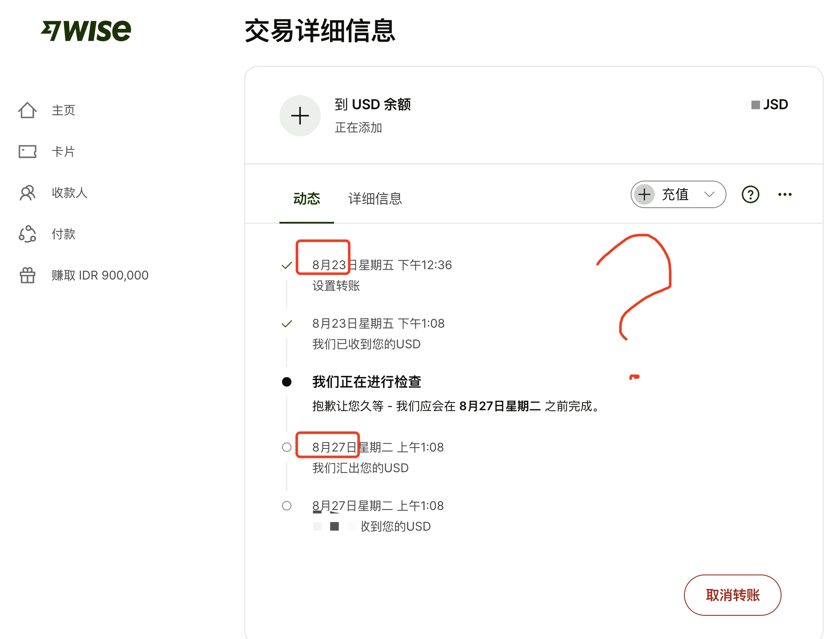Open the home (主页) house icon

point(28,111)
